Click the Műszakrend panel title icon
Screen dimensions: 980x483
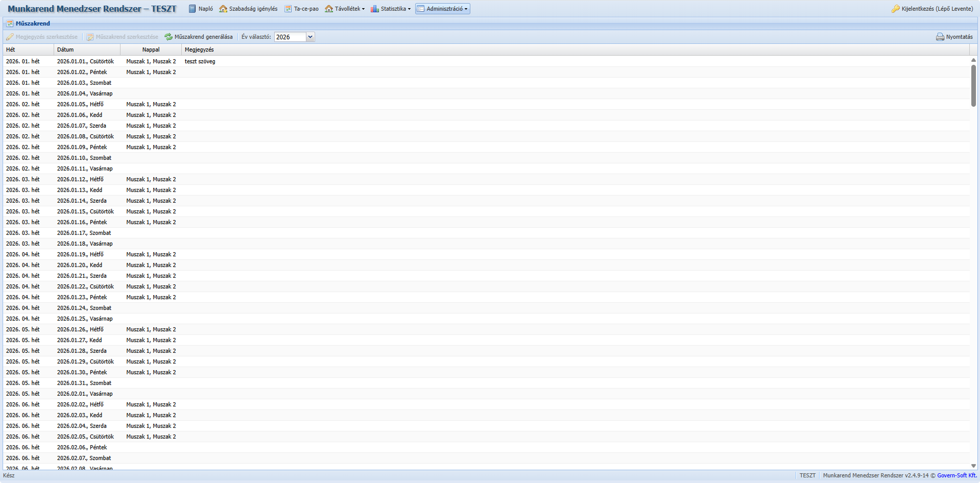(x=10, y=23)
